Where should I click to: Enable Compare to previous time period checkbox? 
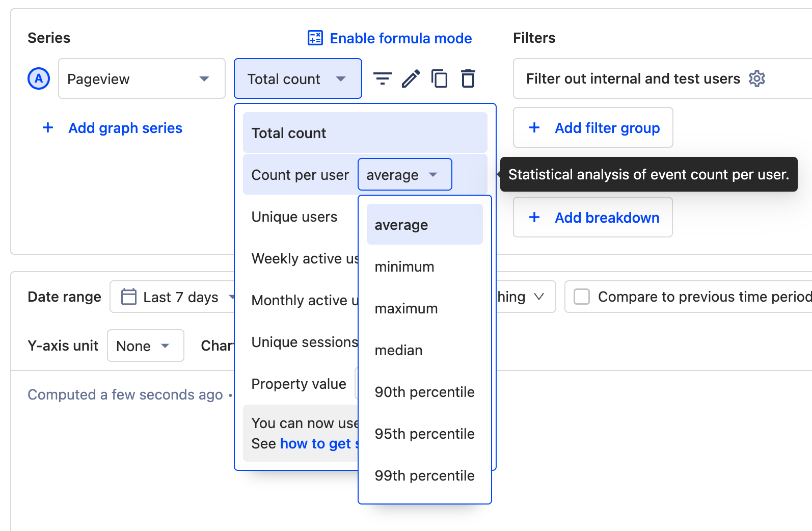click(582, 297)
